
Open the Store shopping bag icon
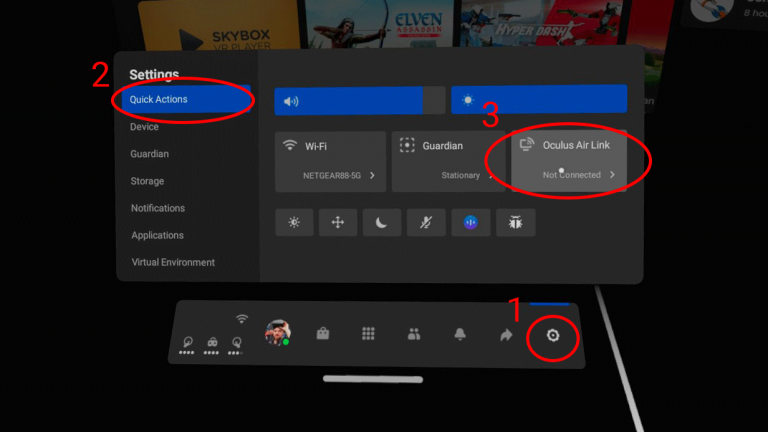point(323,334)
